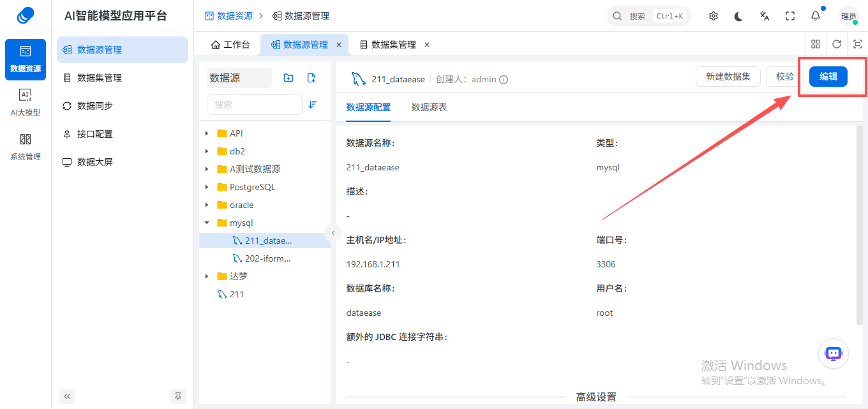Open notifications bell

tap(816, 16)
